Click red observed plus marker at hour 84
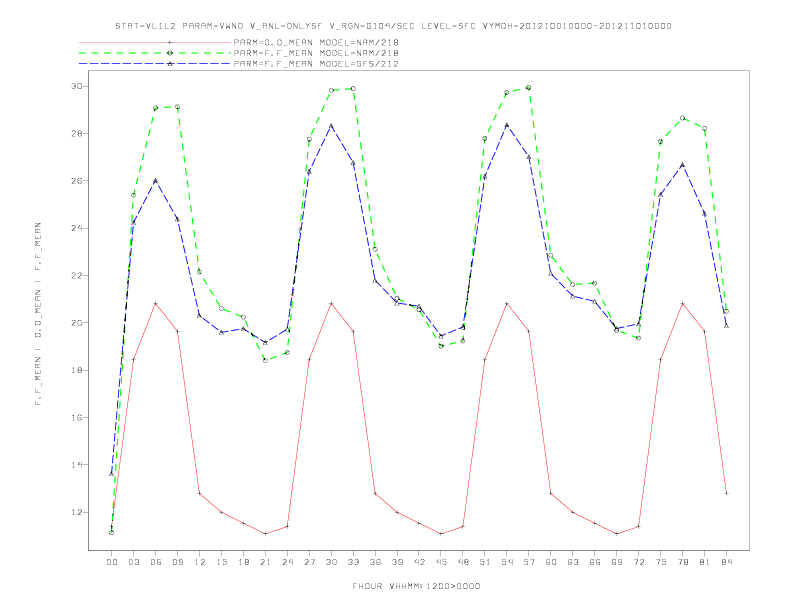 coord(726,493)
